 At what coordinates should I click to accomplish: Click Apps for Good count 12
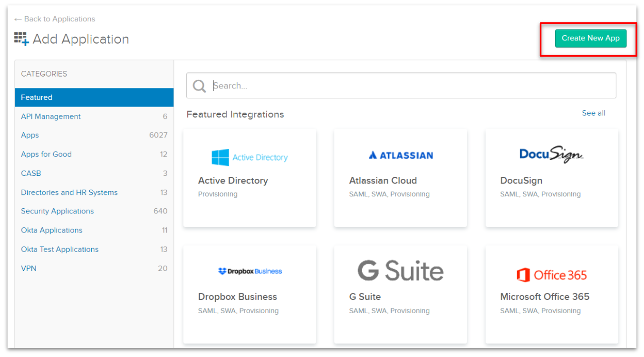coord(163,154)
